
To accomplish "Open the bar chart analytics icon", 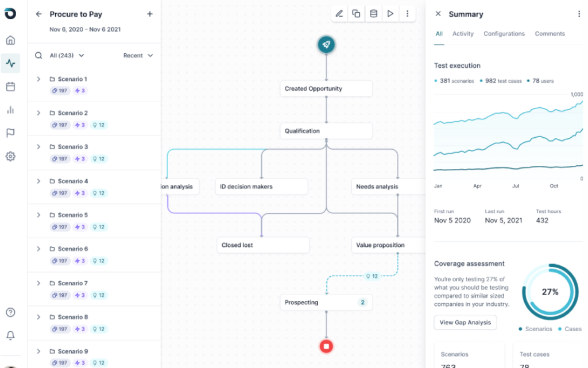I will click(10, 109).
